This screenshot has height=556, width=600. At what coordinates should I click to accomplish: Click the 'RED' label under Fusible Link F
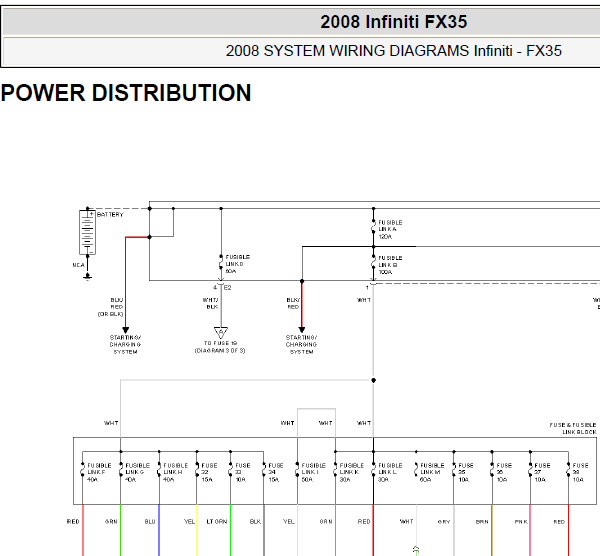pos(73,522)
